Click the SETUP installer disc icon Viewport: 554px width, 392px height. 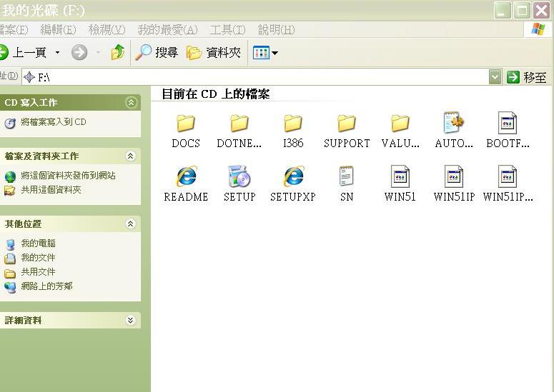[x=239, y=176]
